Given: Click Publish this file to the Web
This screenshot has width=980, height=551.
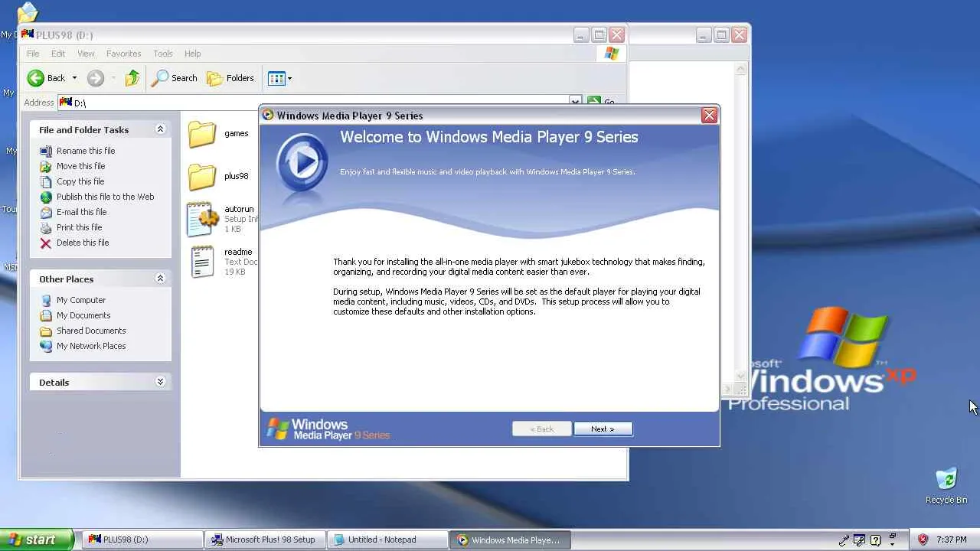Looking at the screenshot, I should click(106, 197).
